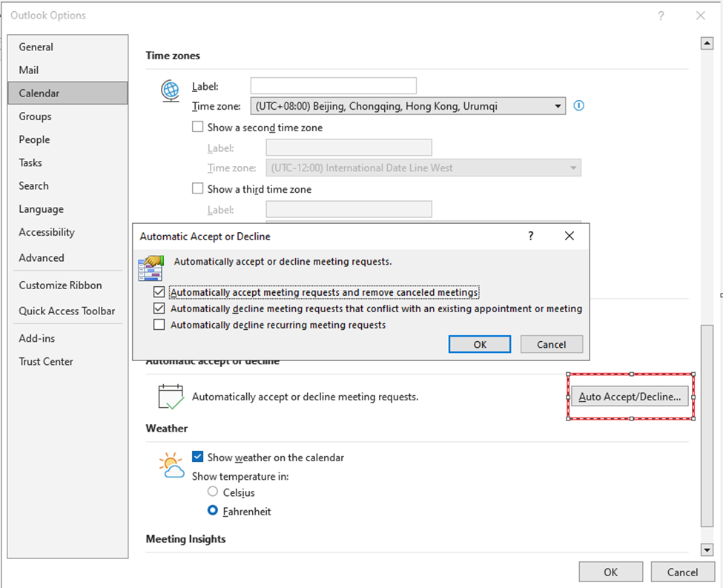Viewport: 723px width, 588px height.
Task: Open help for Outlook Options window
Action: point(661,16)
